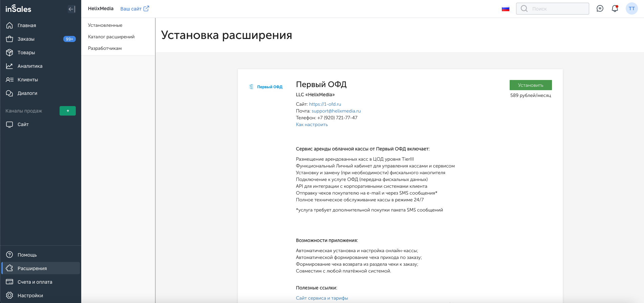Viewport: 644px width, 303px height.
Task: Click the search magnifier icon
Action: (524, 8)
